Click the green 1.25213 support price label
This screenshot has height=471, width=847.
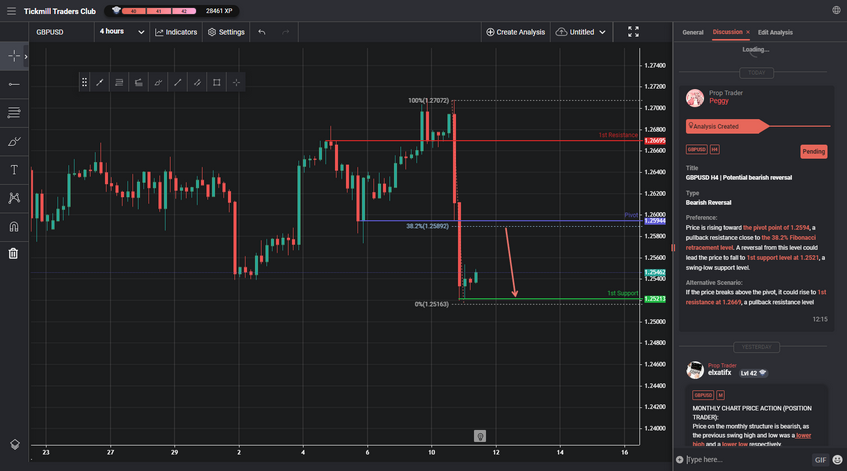click(x=655, y=299)
